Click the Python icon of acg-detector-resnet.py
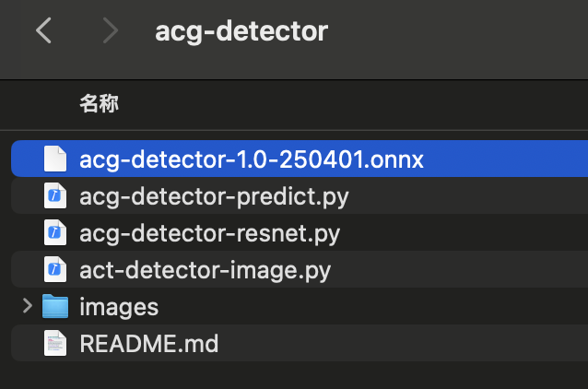The width and height of the screenshot is (588, 389). click(55, 232)
